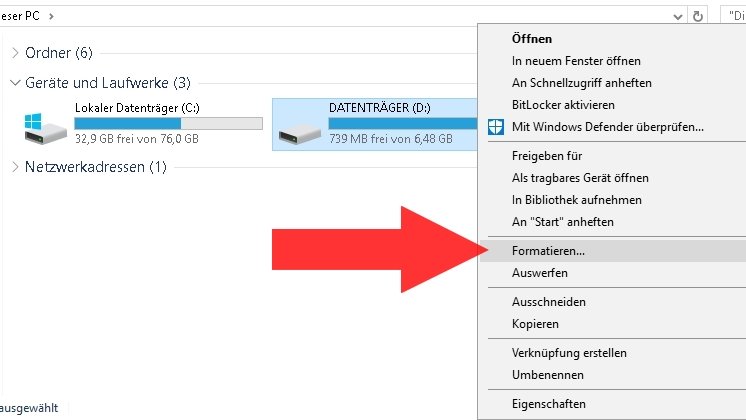Click 739 MB frei von 6,48 GB text
The width and height of the screenshot is (746, 420).
pos(391,139)
